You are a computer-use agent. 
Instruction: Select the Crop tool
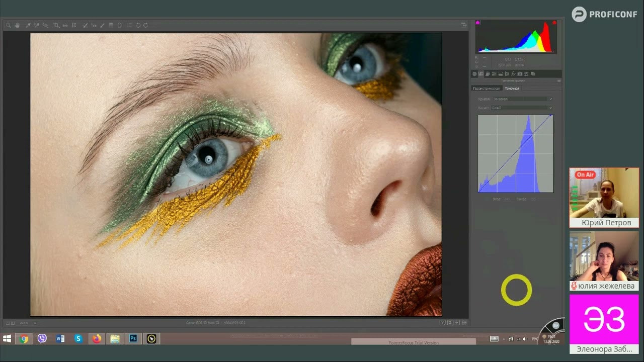pos(56,25)
